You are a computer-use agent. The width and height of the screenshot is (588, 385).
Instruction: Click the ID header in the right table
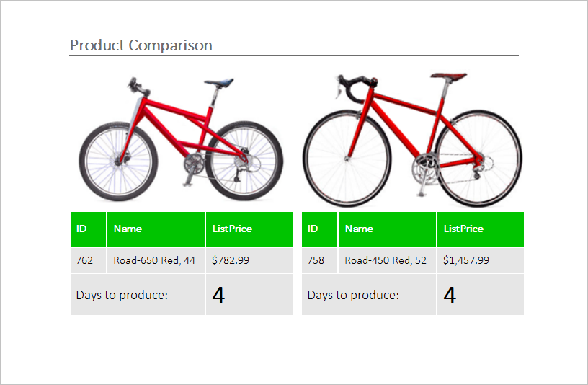pyautogui.click(x=319, y=229)
